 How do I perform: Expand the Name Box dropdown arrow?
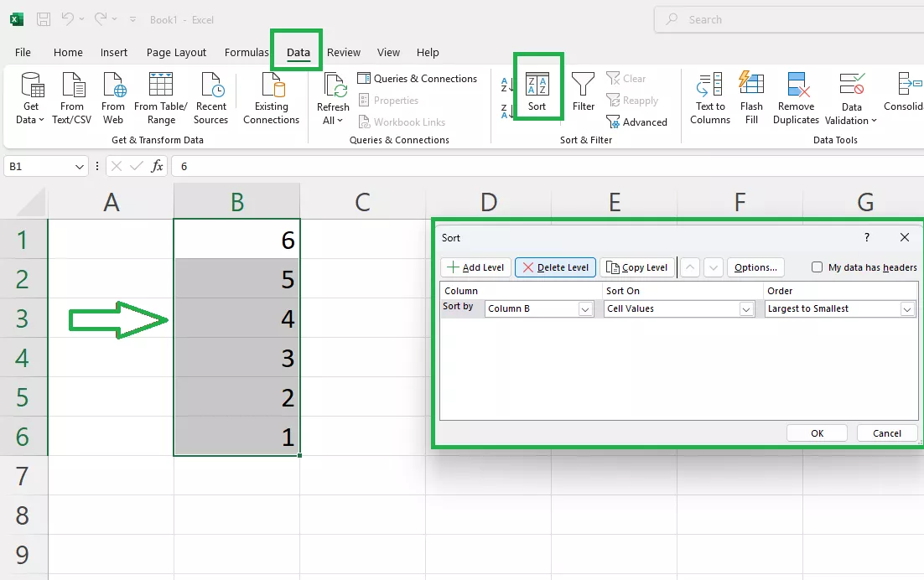click(x=80, y=167)
